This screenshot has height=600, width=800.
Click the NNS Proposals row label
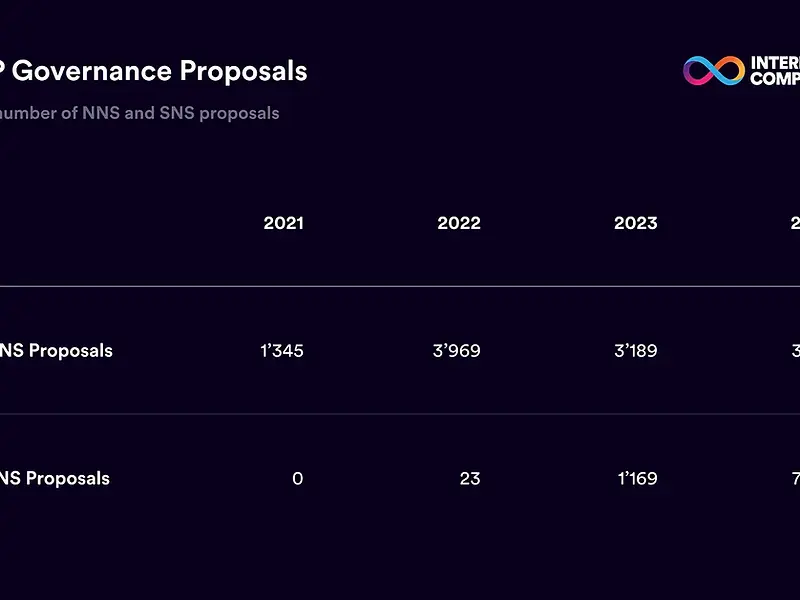(56, 351)
